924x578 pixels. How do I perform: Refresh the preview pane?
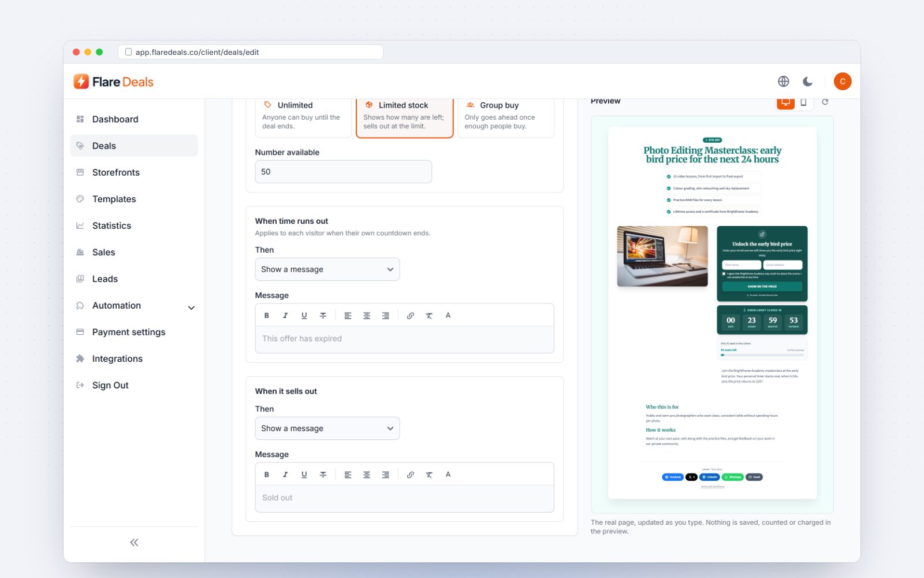click(x=825, y=102)
